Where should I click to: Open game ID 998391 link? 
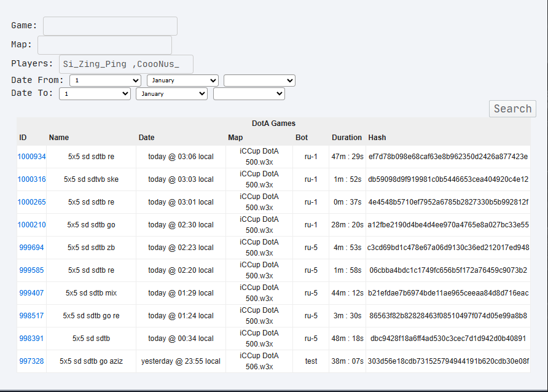click(31, 338)
